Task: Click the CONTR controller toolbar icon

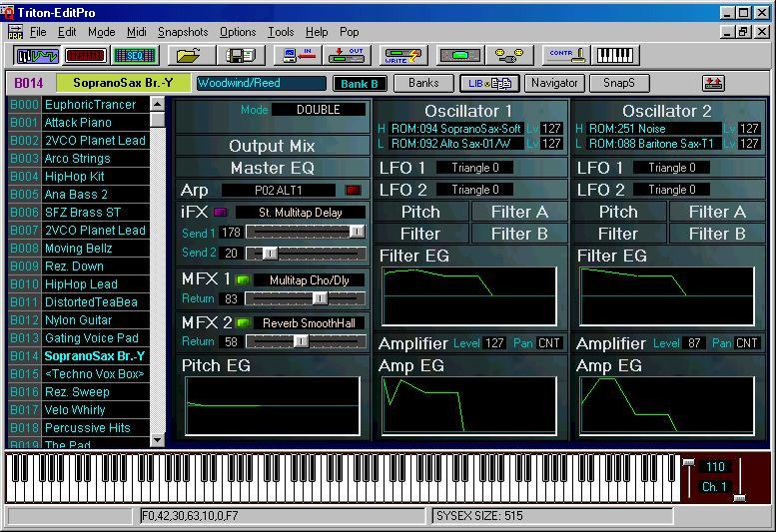Action: point(567,55)
